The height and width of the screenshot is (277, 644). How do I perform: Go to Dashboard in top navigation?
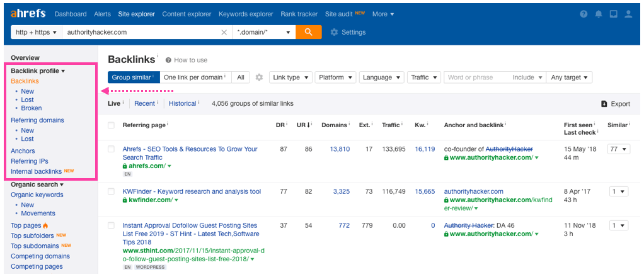(x=71, y=14)
